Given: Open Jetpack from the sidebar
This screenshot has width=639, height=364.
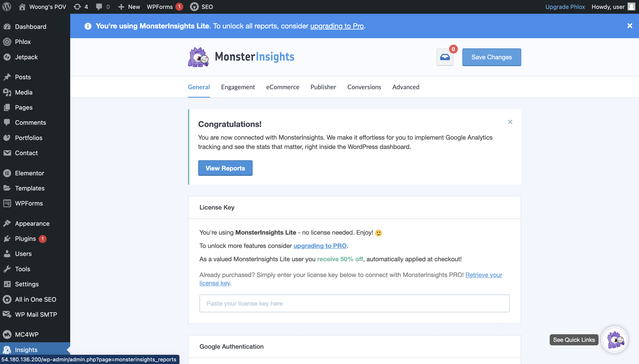Looking at the screenshot, I should pyautogui.click(x=26, y=57).
